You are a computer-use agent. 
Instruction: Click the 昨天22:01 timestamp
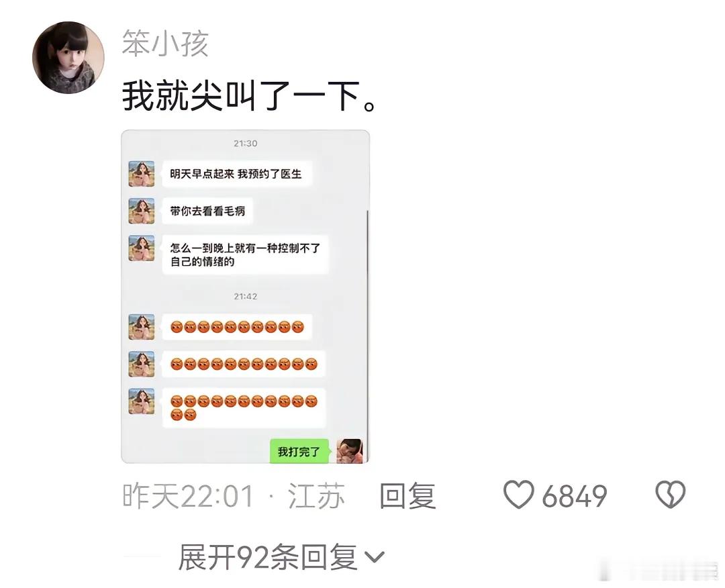(x=188, y=496)
